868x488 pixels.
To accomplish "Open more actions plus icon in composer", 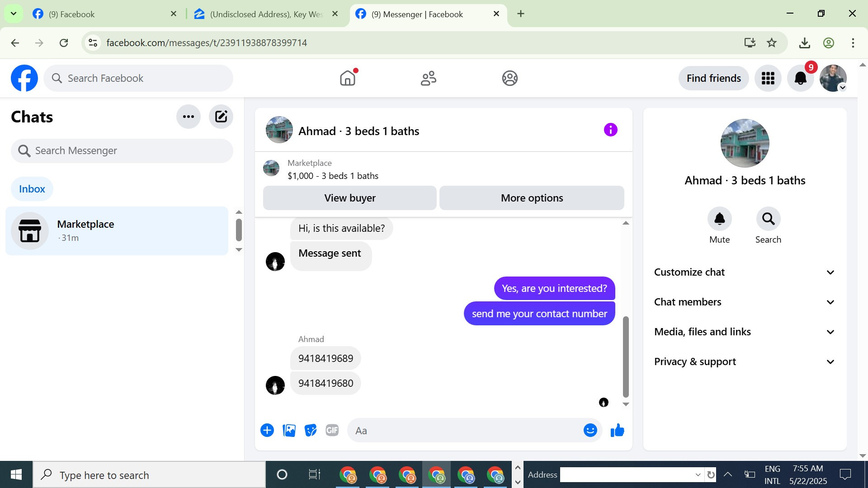I will 267,430.
